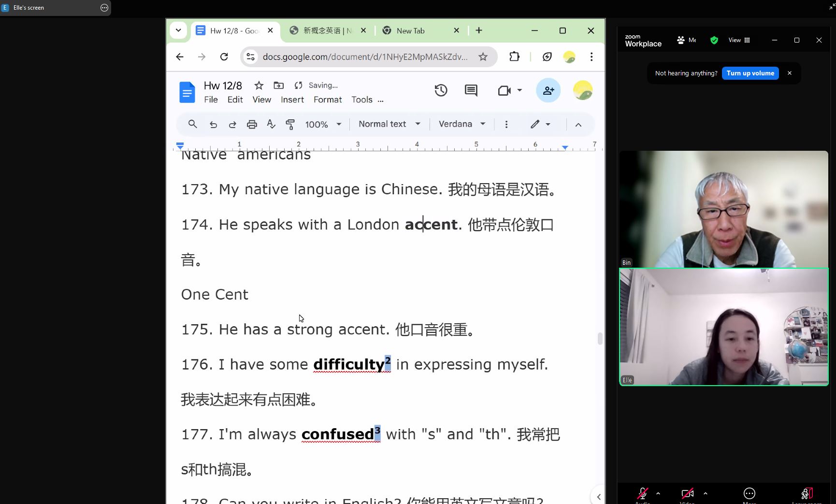This screenshot has width=836, height=504.
Task: Open the Verdana font dropdown
Action: pos(462,124)
